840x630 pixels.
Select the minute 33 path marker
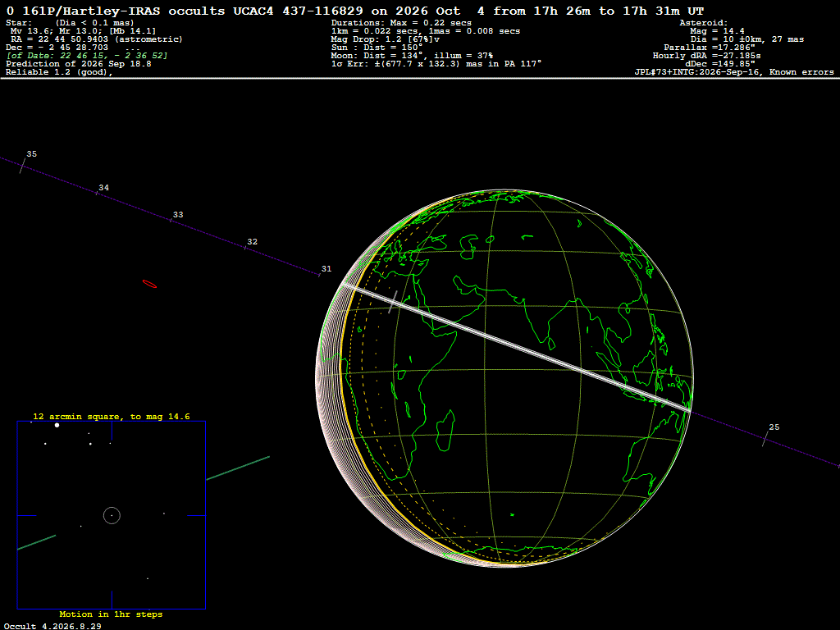[171, 220]
